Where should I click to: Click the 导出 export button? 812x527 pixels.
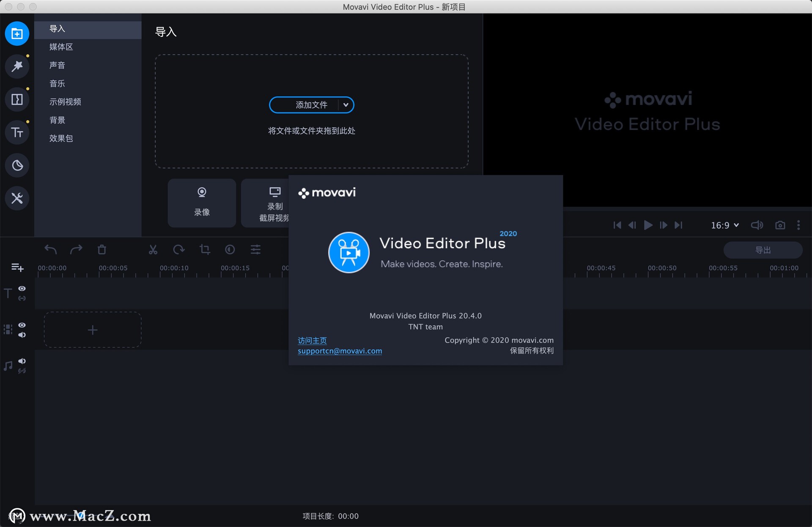click(x=763, y=250)
